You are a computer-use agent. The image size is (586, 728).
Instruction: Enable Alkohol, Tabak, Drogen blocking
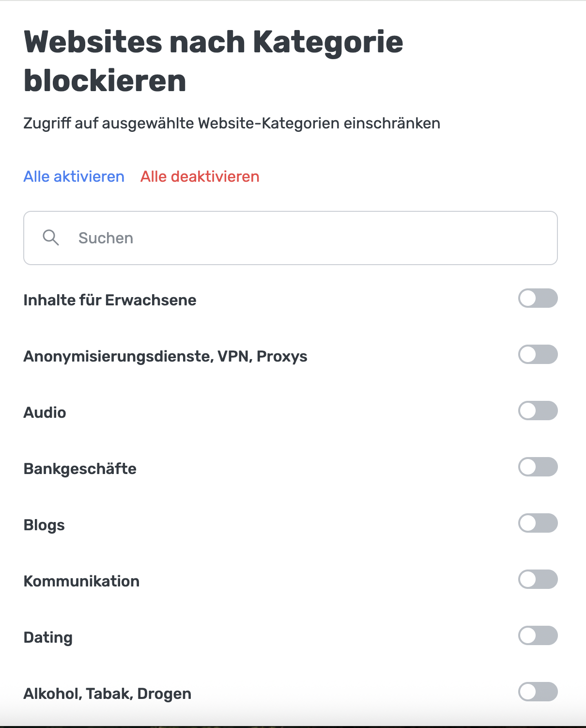538,692
